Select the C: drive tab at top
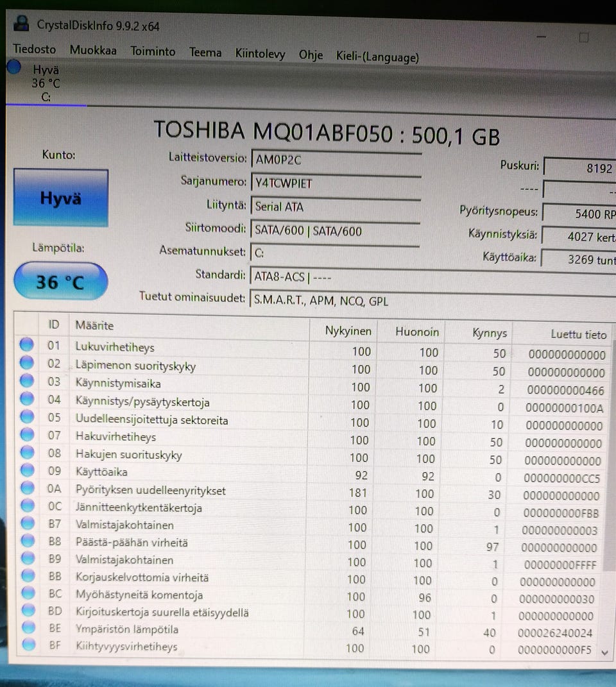Screen dimensions: 616x687 (x=46, y=83)
